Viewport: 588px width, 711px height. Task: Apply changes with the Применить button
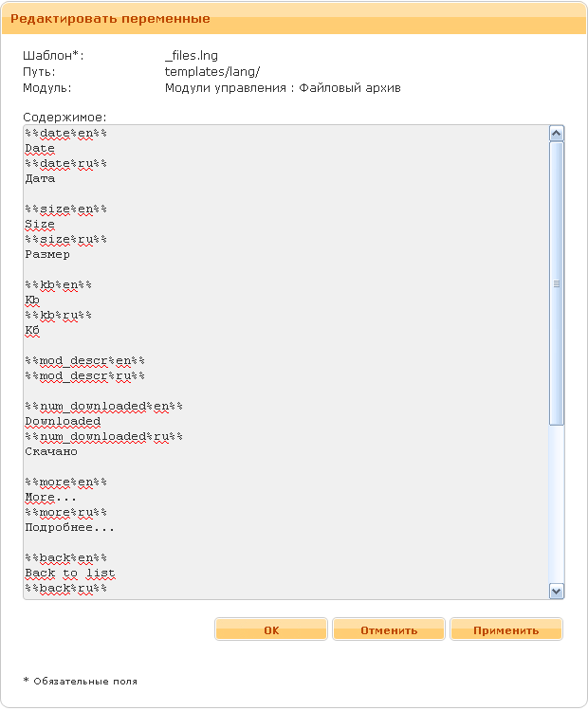coord(505,630)
